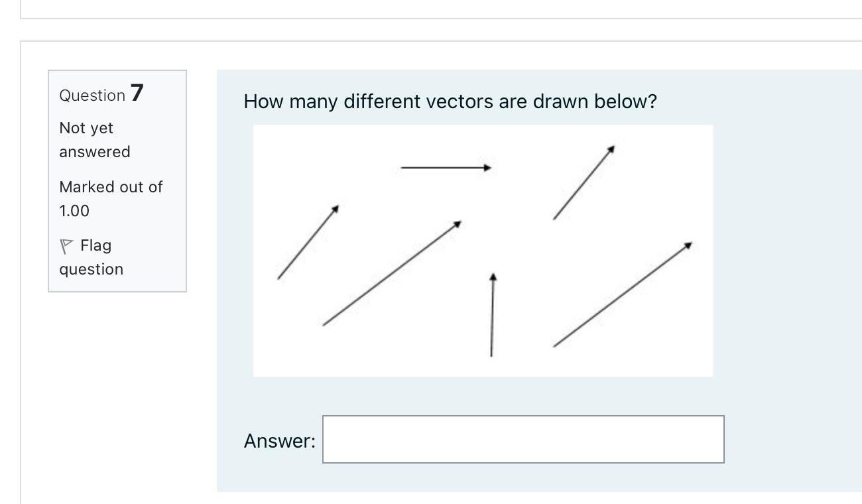Focus the Answer input field

pos(523,439)
